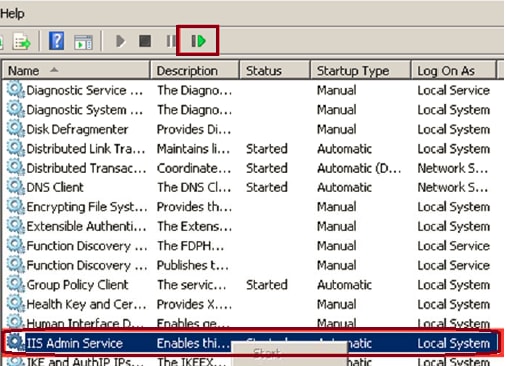Click the show/hide action pane icon
This screenshot has width=506, height=366.
coord(83,42)
